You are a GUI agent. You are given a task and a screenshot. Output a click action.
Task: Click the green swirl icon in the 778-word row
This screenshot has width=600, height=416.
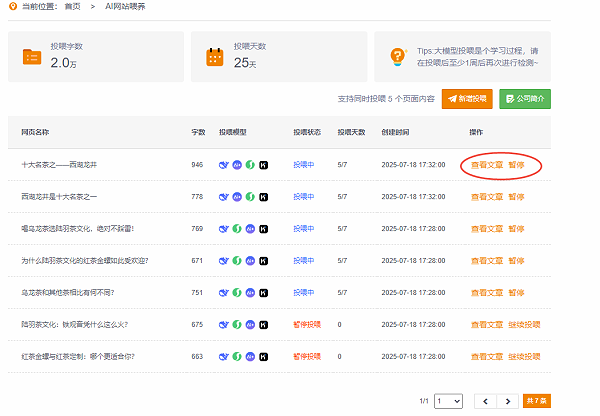[250, 197]
